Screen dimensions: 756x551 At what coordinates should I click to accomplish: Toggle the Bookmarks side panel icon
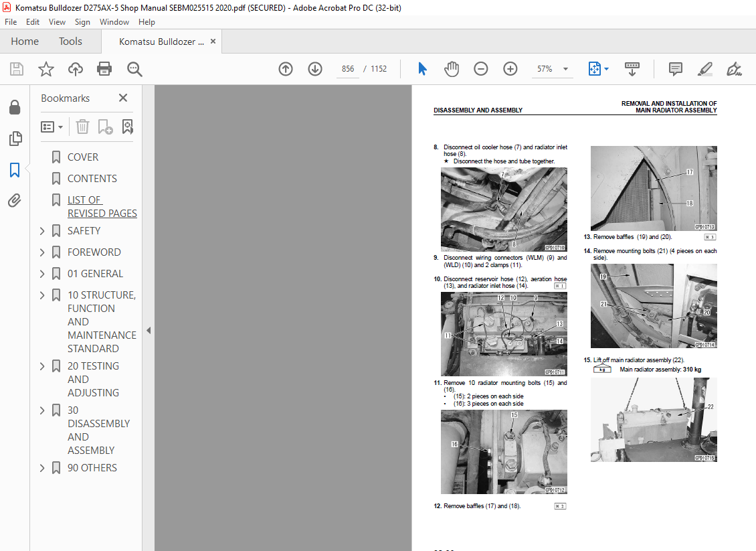point(15,170)
